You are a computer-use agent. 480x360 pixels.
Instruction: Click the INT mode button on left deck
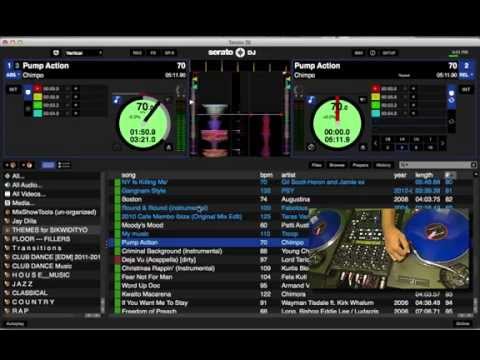[13, 89]
